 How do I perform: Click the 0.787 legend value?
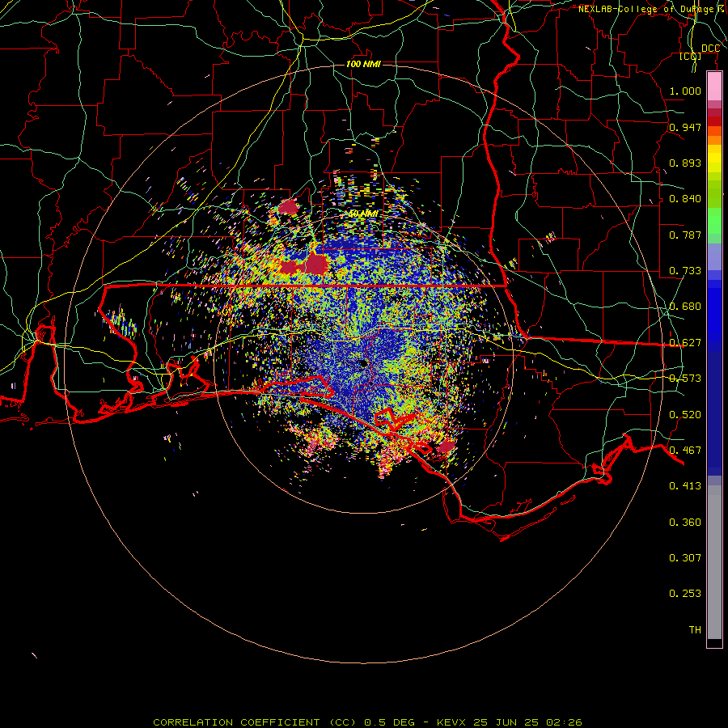point(685,235)
